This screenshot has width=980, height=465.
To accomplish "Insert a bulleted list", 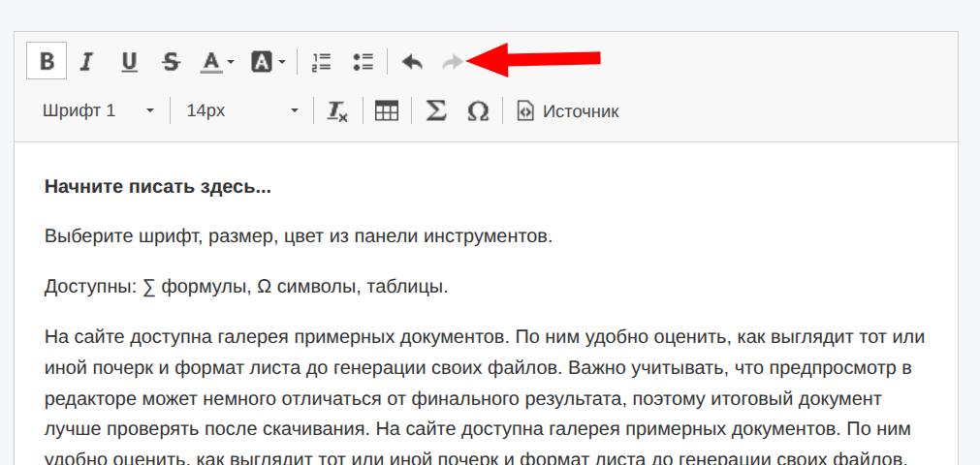I will point(364,61).
